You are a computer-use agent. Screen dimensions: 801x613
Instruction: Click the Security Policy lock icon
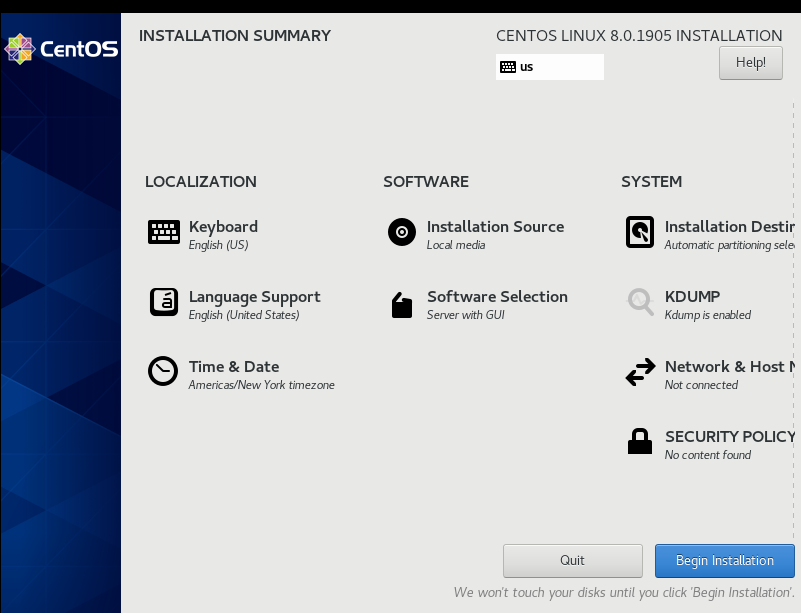[x=640, y=441]
